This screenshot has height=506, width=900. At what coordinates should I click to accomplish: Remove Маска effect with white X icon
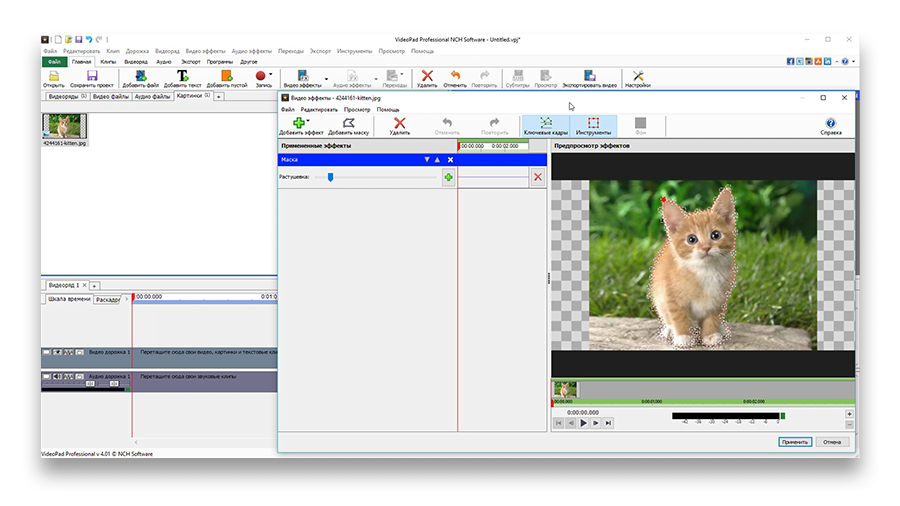pos(451,160)
